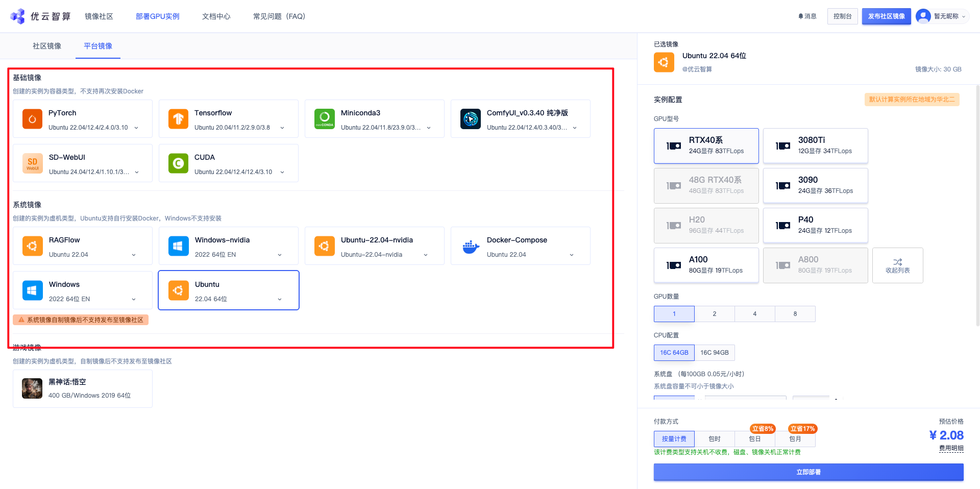
Task: Expand Windows 2022 64位 EN dropdown
Action: tap(134, 299)
